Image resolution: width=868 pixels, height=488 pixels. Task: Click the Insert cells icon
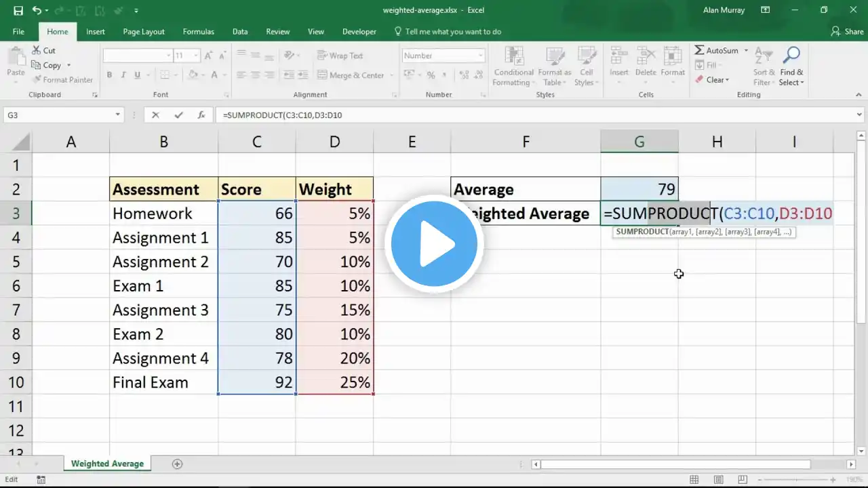(618, 56)
